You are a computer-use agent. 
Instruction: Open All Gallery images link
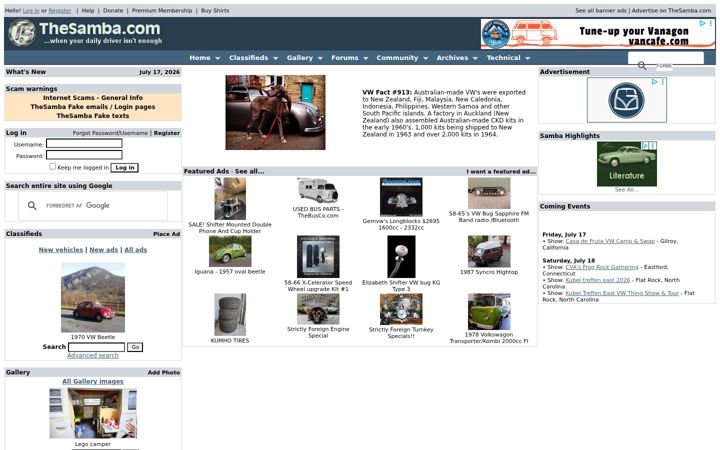[93, 382]
